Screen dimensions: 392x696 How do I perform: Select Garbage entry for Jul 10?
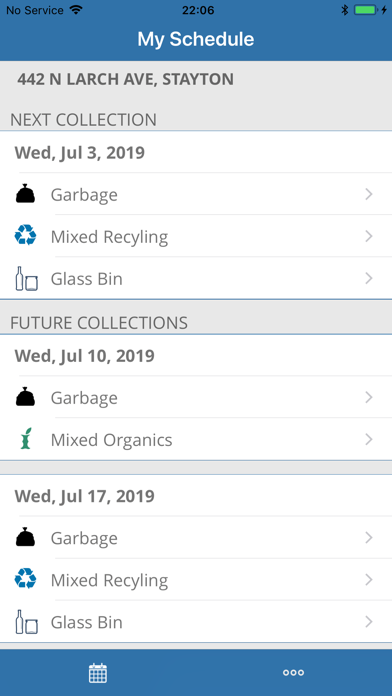[x=196, y=397]
